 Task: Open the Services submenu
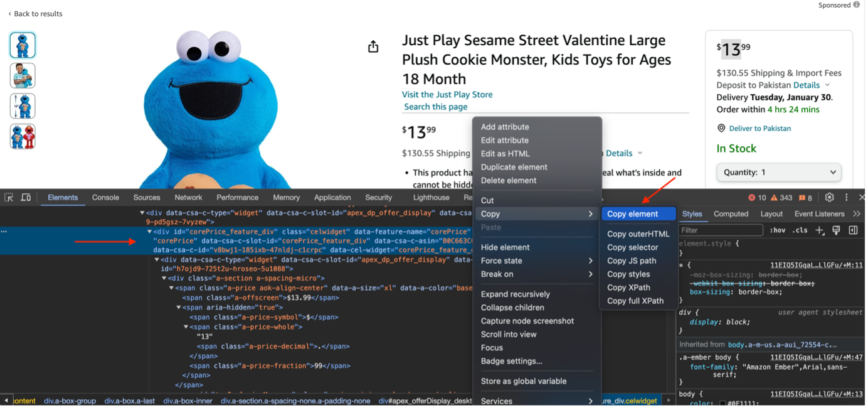tap(537, 401)
